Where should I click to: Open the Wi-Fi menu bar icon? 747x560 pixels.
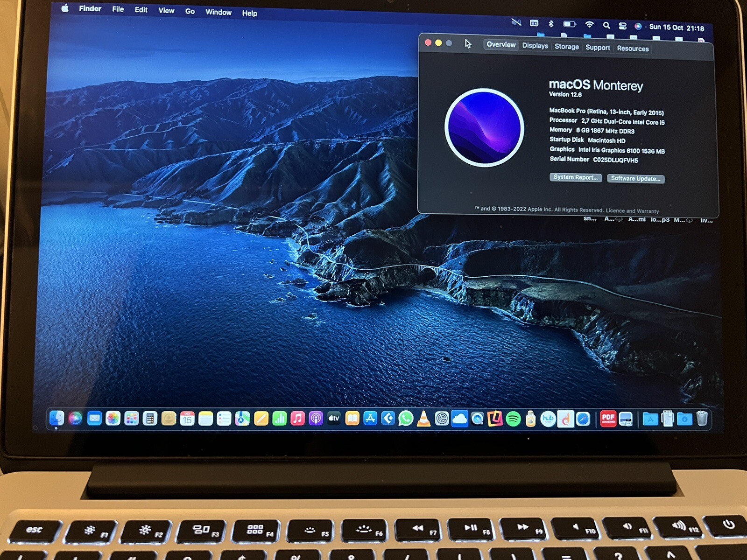click(590, 24)
